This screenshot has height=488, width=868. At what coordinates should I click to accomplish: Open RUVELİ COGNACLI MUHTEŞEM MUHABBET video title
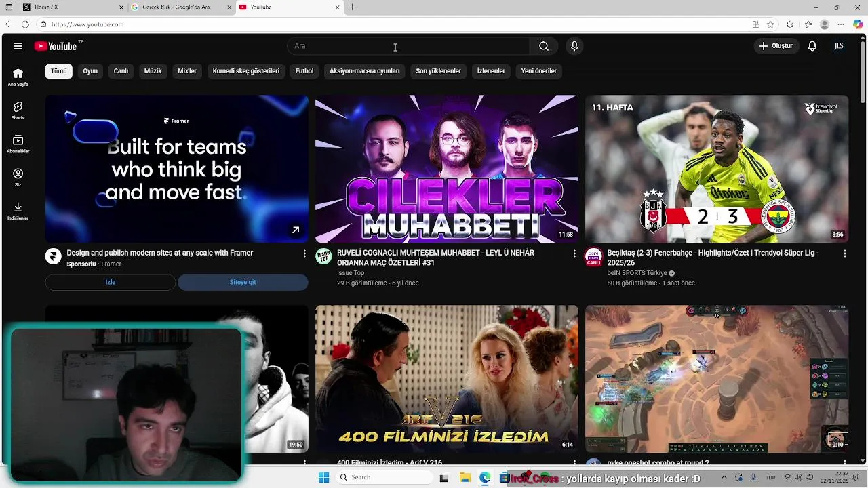[435, 258]
